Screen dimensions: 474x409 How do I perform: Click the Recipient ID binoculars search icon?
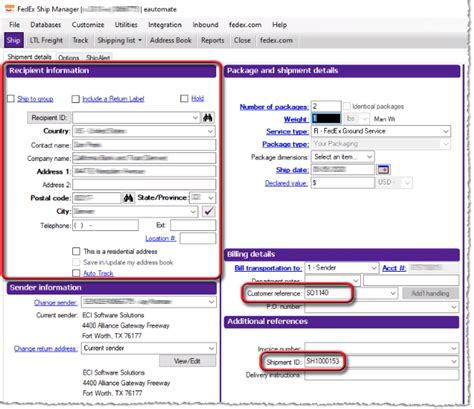pos(208,118)
